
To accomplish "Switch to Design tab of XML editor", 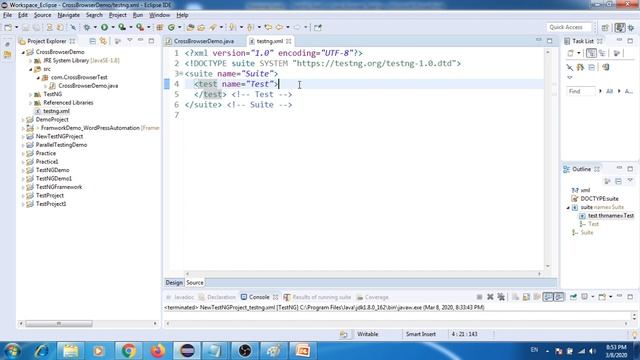I will (174, 282).
